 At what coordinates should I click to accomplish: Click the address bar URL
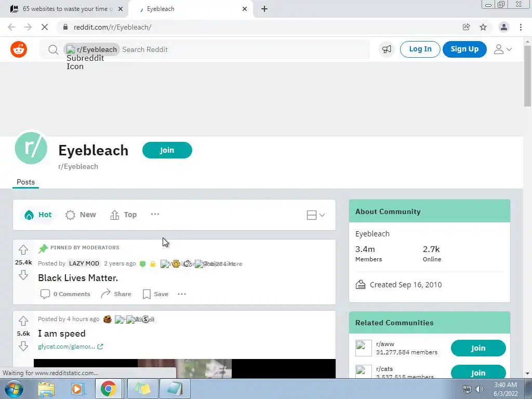coord(112,27)
